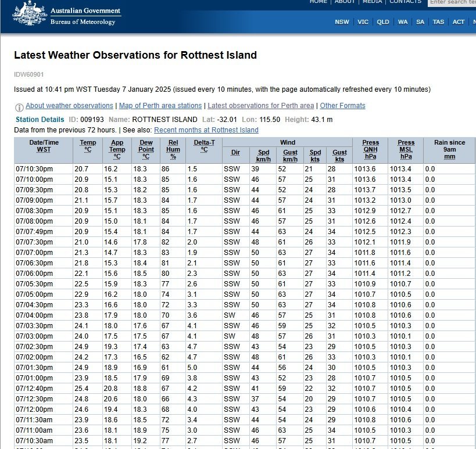Open the VIC state menu
Screen dimensions: 476x449
coord(363,22)
